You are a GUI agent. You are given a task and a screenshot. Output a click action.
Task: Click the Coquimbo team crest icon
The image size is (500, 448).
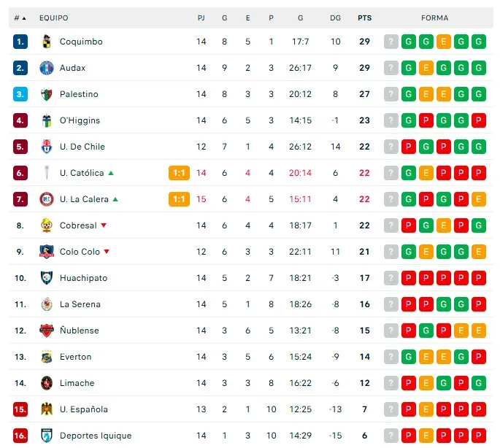pos(47,42)
